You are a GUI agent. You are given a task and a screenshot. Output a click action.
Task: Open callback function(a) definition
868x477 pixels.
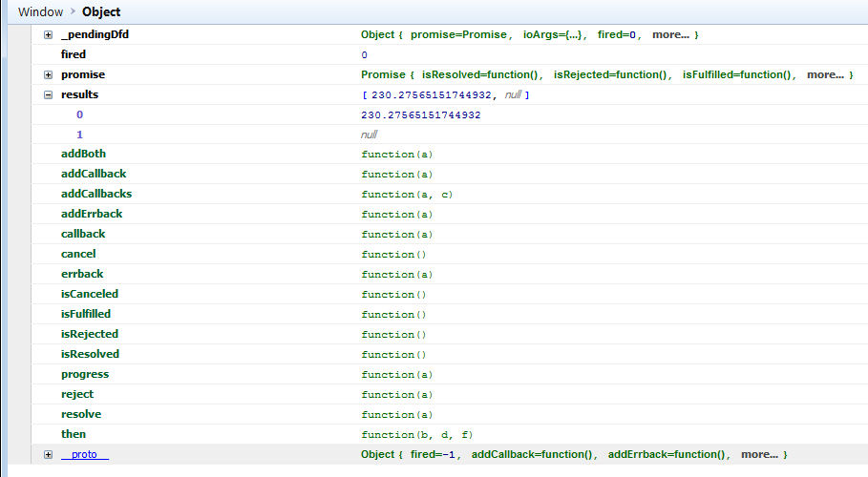pos(397,234)
